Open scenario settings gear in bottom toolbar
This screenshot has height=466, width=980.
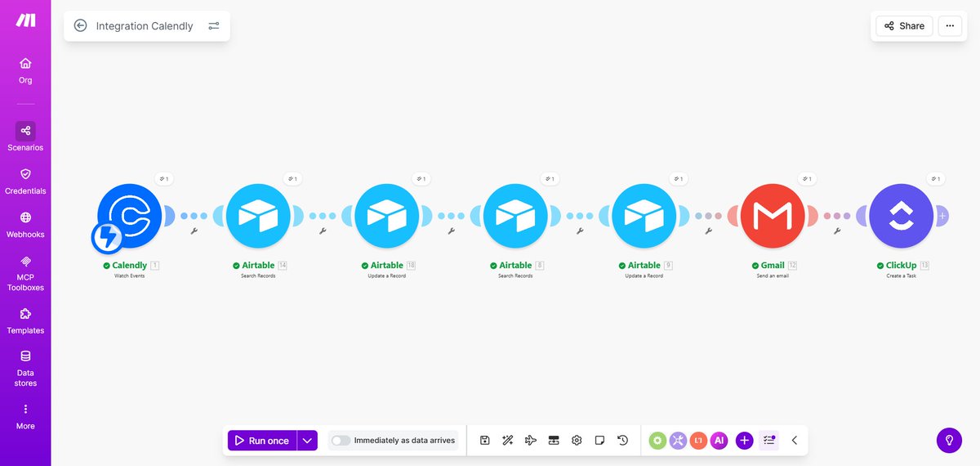point(577,440)
